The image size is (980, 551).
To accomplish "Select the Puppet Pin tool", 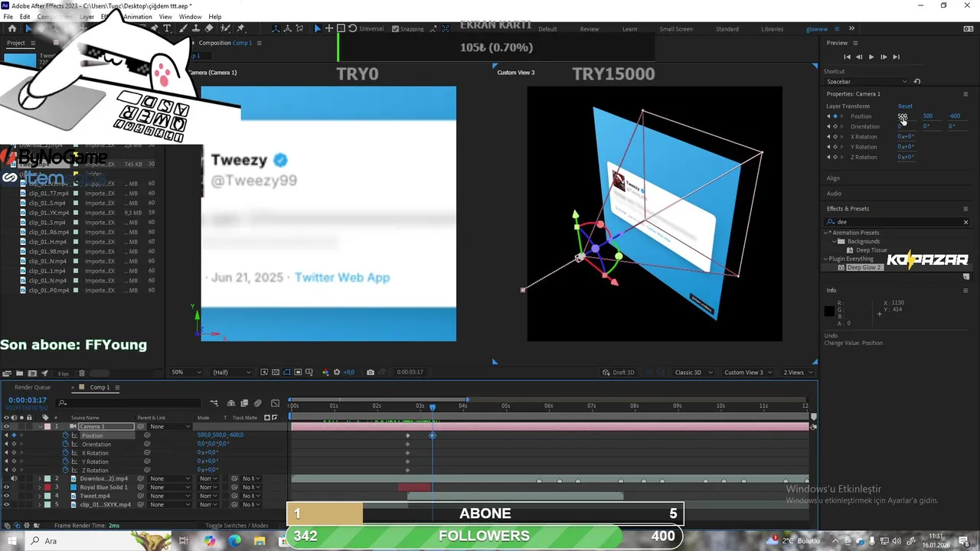I will (241, 28).
